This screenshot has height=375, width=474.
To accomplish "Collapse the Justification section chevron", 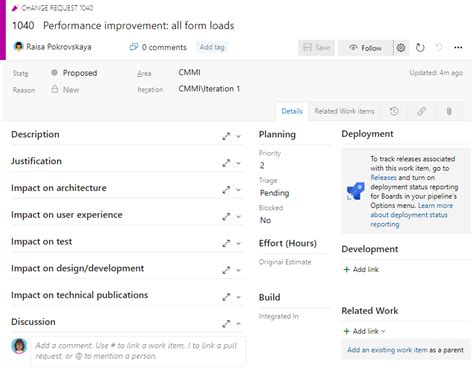I will 238,163.
